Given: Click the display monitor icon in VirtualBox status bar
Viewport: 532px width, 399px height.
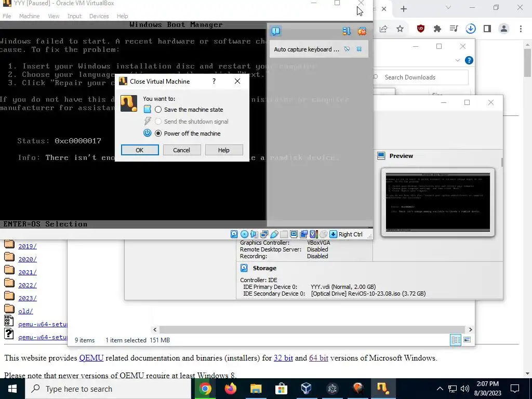Looking at the screenshot, I should click(x=294, y=234).
